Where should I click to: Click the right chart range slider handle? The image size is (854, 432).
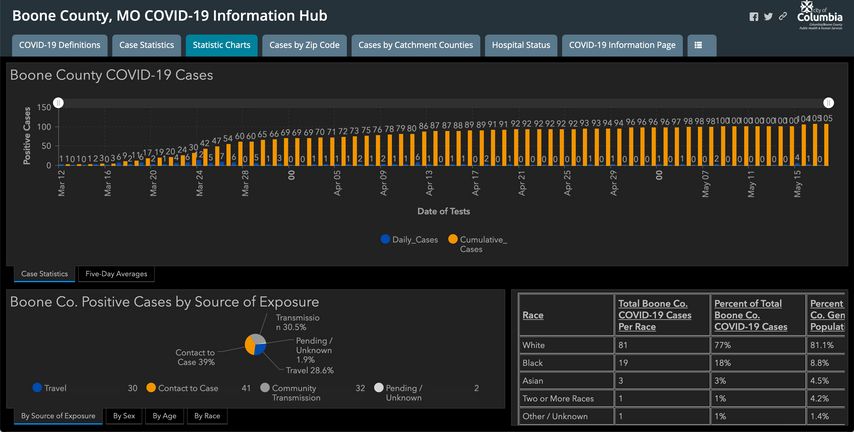point(828,103)
